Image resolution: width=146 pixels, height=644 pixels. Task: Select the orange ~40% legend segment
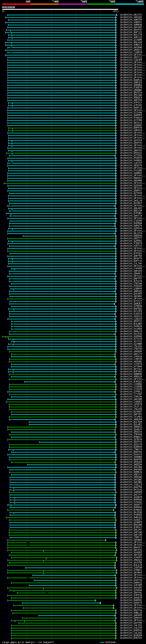pos(45,4)
